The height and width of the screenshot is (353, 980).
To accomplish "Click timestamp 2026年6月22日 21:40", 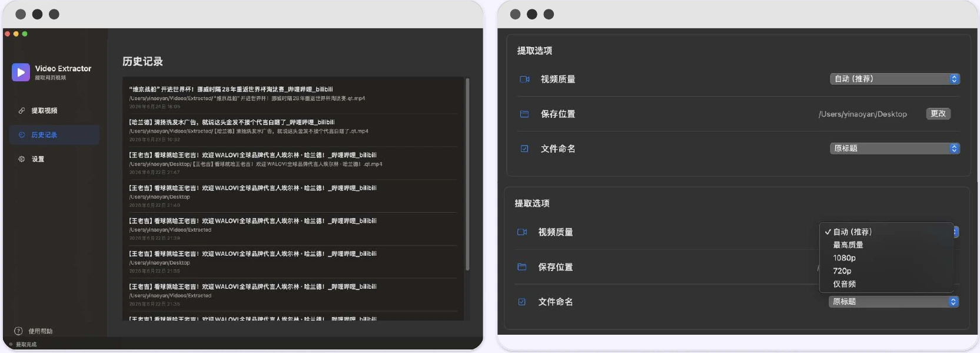I will click(155, 206).
